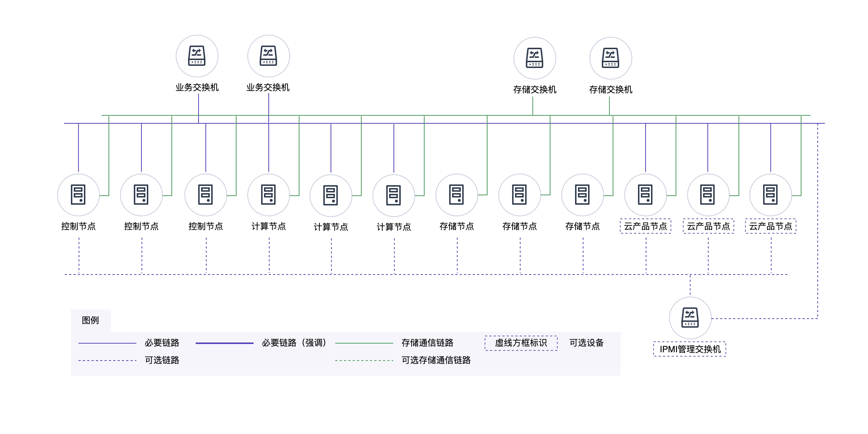Click the IPMI管理交换机 dashed label
The width and height of the screenshot is (868, 434).
coord(690,349)
